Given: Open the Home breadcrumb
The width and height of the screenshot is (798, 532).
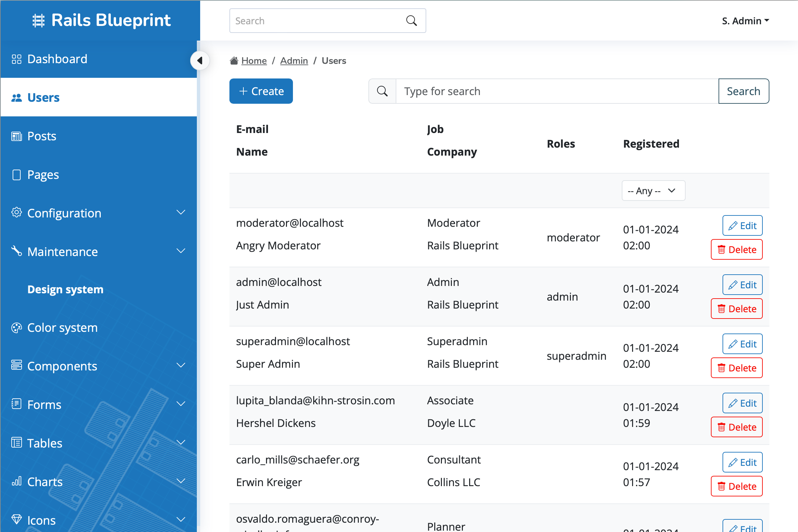Looking at the screenshot, I should 254,61.
